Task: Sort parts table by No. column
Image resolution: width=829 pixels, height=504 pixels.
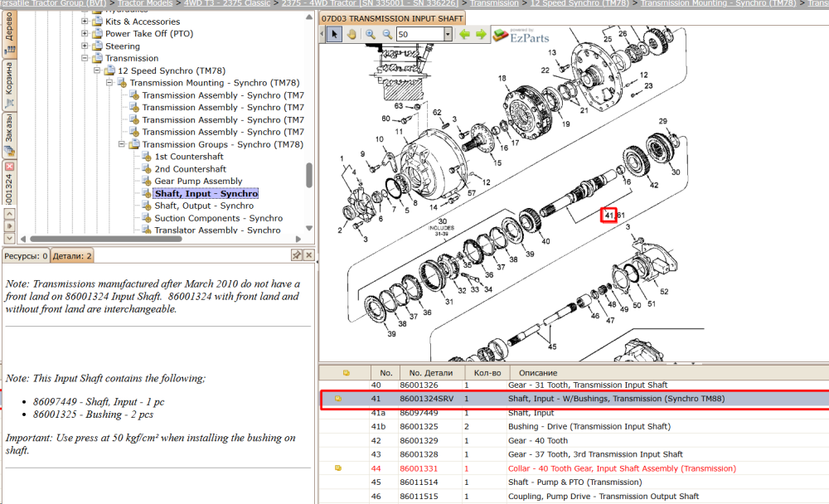Action: (386, 372)
